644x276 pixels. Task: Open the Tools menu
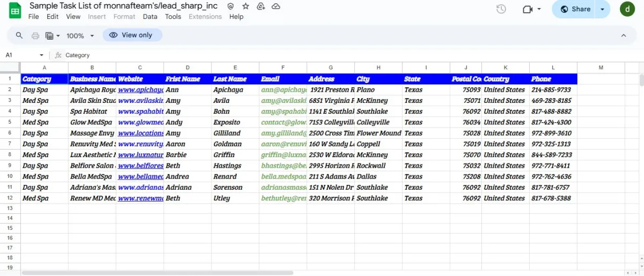(x=173, y=17)
